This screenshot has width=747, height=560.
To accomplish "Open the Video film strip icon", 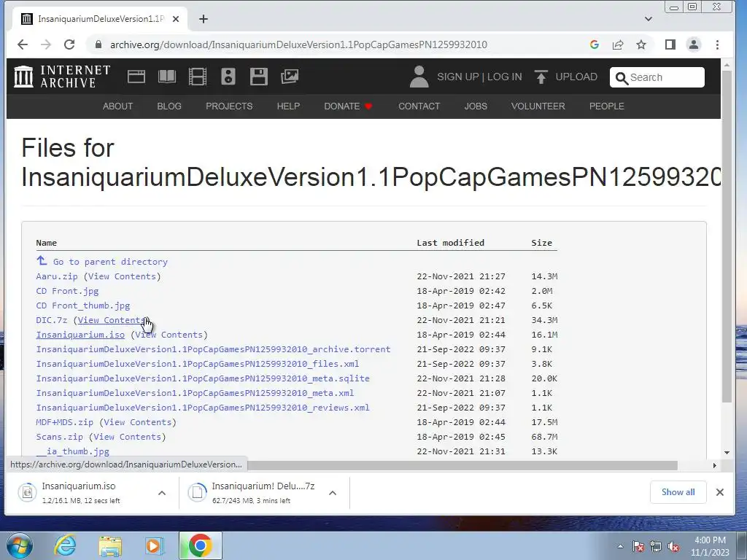I will [198, 77].
